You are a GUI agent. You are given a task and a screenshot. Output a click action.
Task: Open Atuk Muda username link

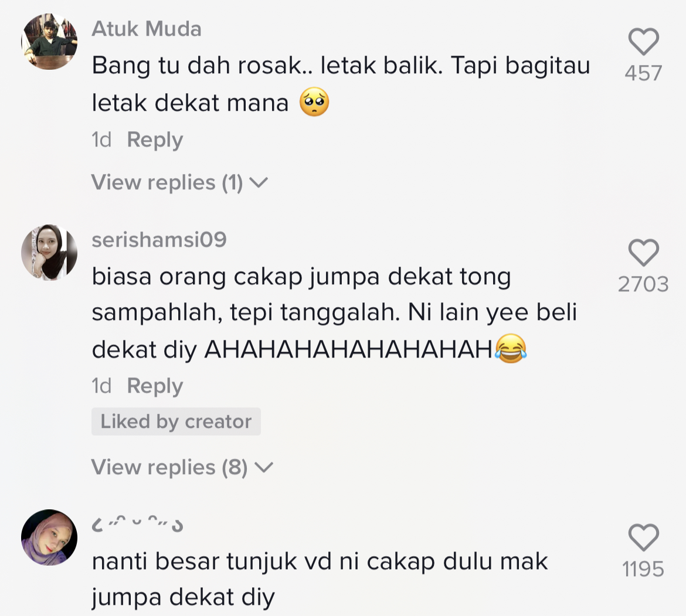tap(147, 29)
